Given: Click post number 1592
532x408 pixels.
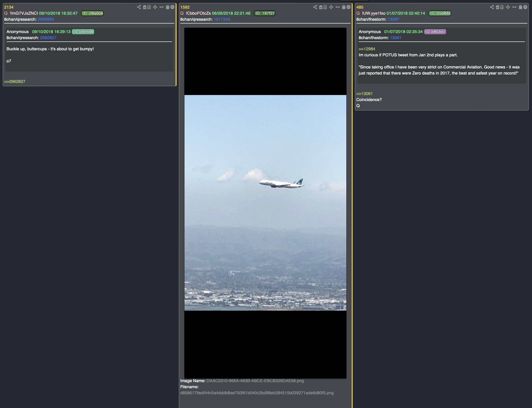Looking at the screenshot, I should (185, 7).
